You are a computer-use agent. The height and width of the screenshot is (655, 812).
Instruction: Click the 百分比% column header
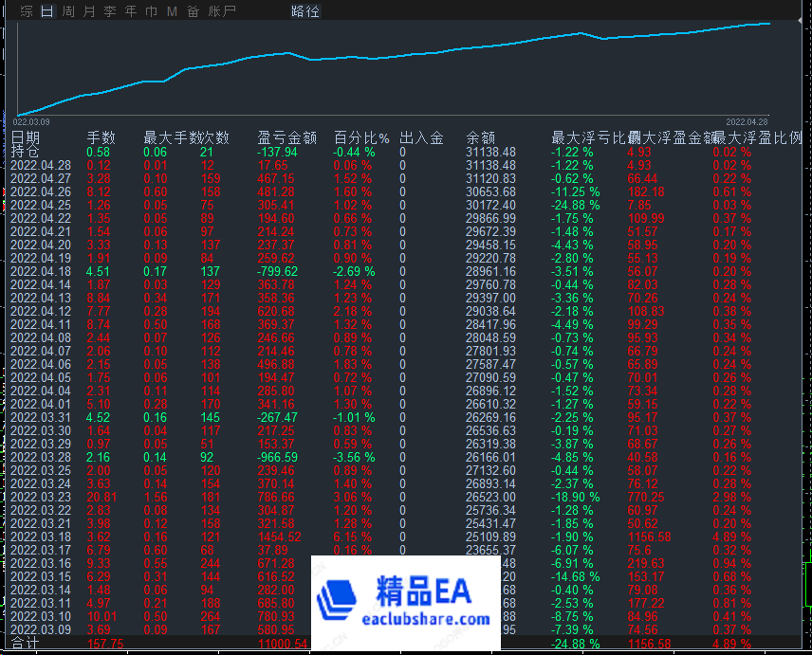361,137
